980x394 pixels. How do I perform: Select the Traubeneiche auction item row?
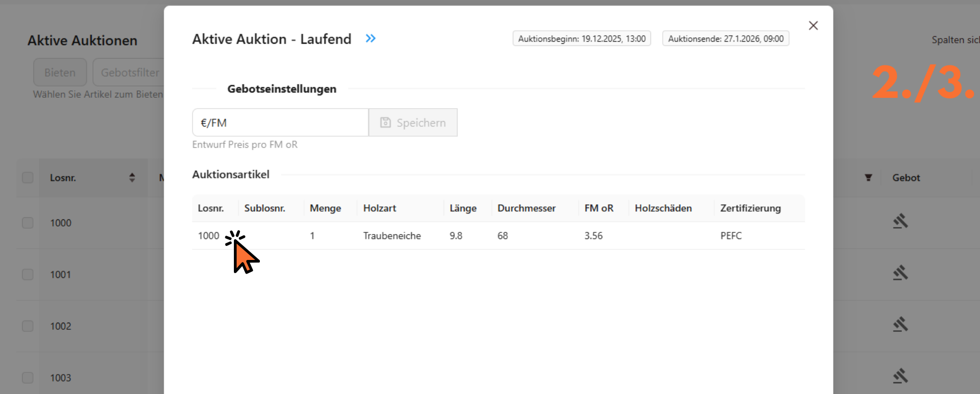click(x=392, y=236)
